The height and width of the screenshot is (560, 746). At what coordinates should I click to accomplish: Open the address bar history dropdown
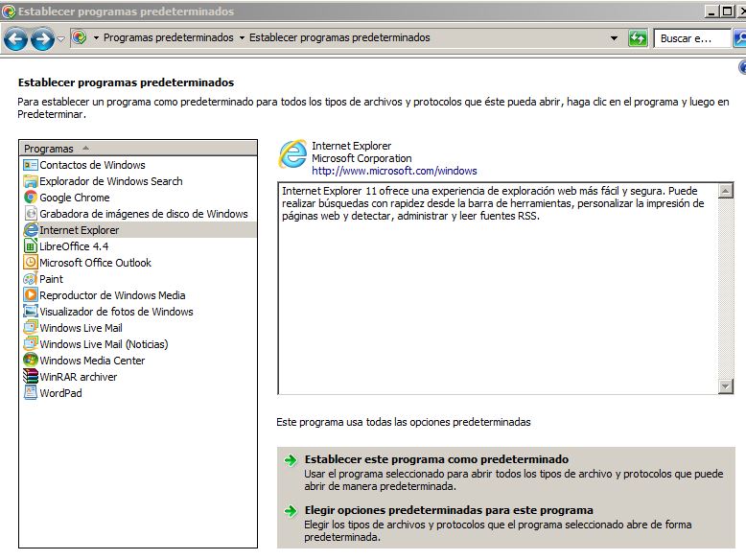[614, 38]
